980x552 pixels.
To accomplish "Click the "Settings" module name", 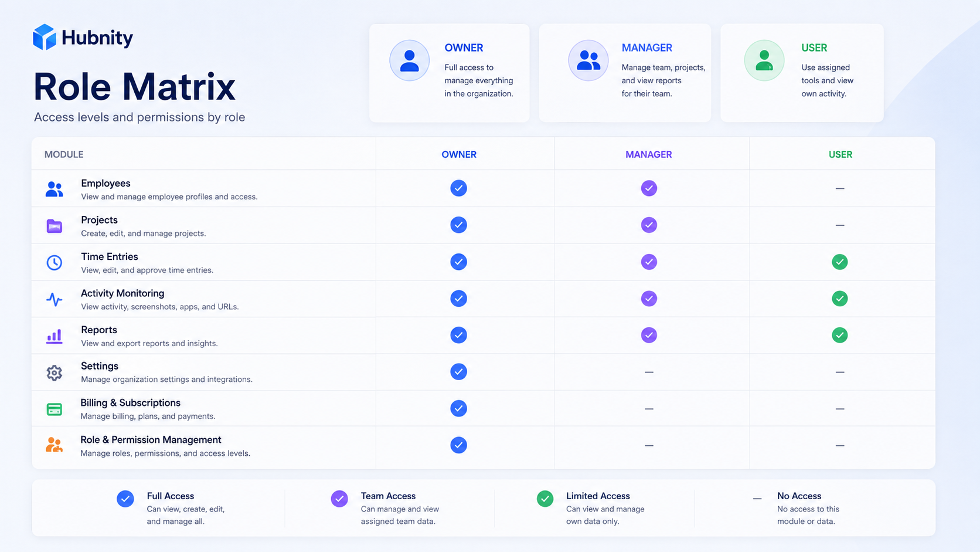I will click(100, 366).
